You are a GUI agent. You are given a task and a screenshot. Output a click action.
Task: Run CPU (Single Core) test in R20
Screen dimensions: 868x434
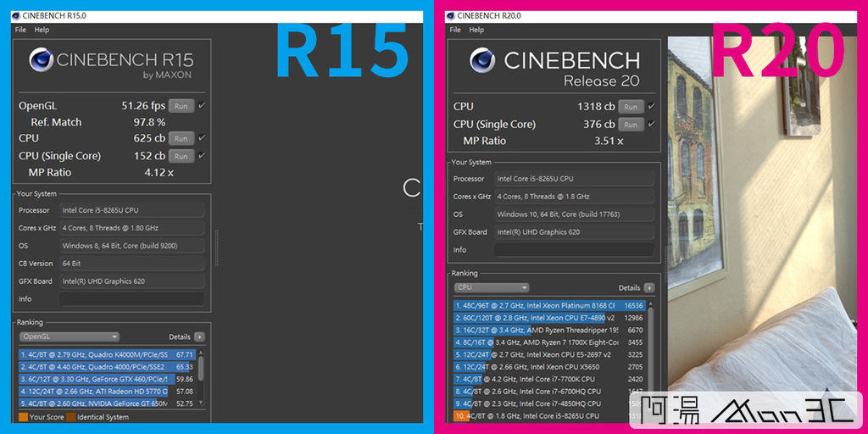pos(631,124)
